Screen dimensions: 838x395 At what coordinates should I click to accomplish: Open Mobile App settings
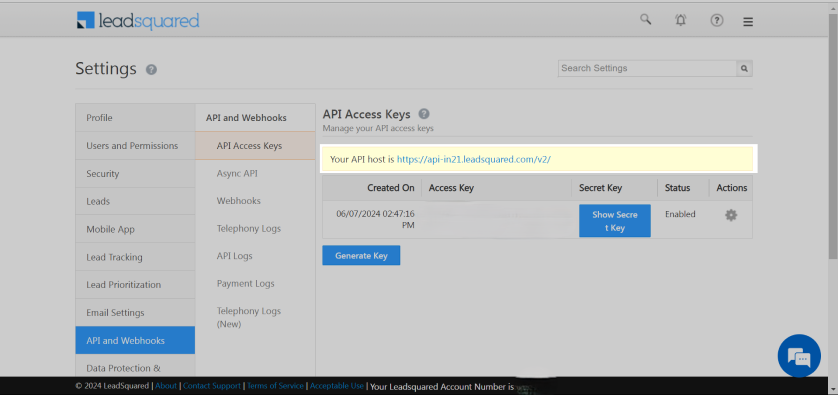pos(135,229)
